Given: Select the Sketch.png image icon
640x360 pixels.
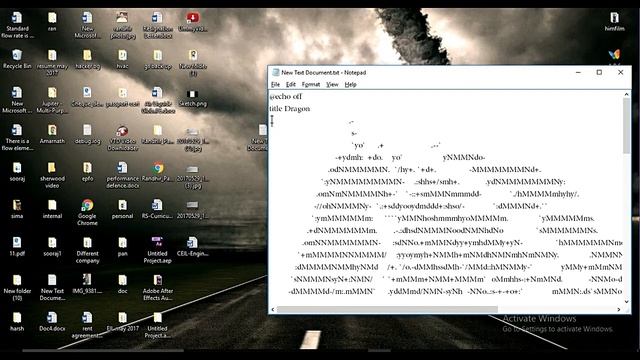Looking at the screenshot, I should click(193, 97).
